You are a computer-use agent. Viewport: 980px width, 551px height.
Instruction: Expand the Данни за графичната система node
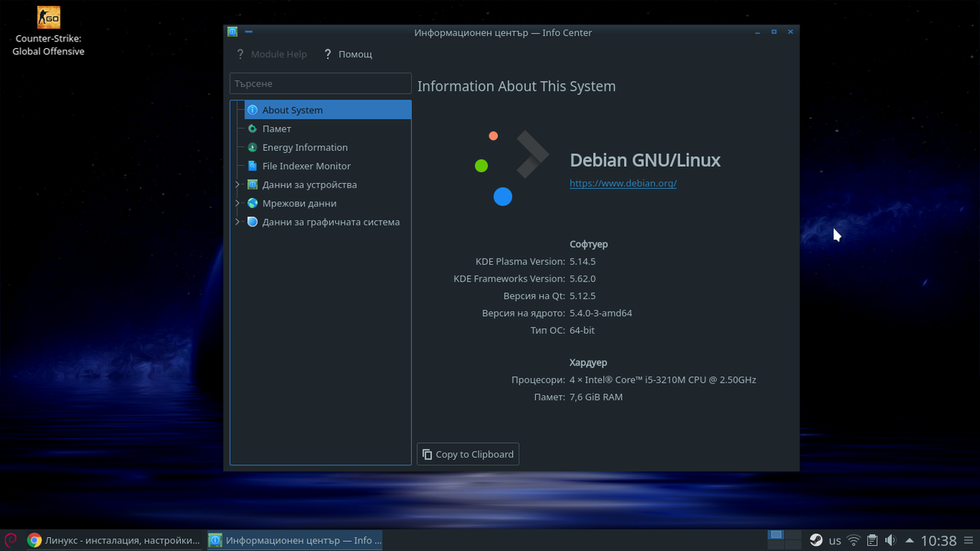click(237, 222)
